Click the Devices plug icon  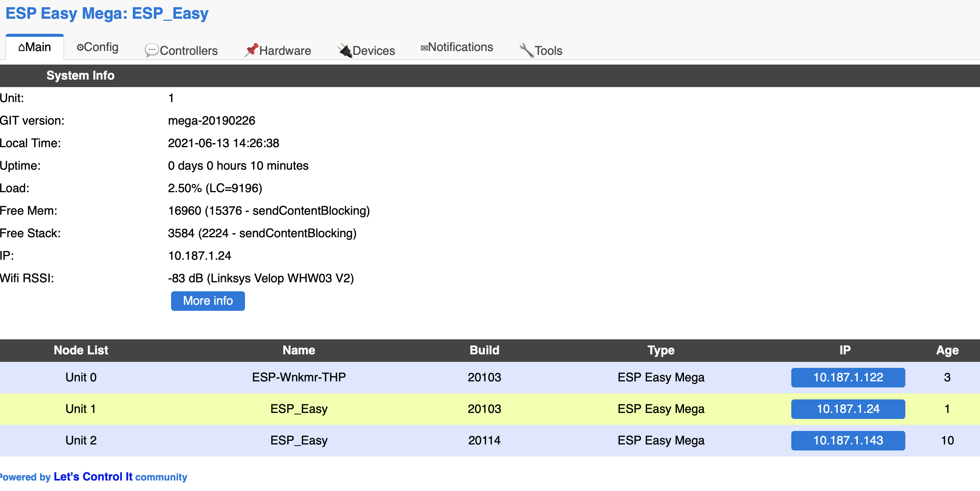(345, 50)
